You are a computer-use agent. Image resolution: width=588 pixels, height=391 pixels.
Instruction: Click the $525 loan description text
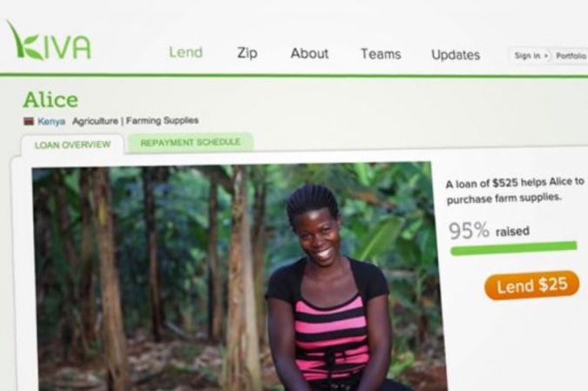click(x=515, y=190)
